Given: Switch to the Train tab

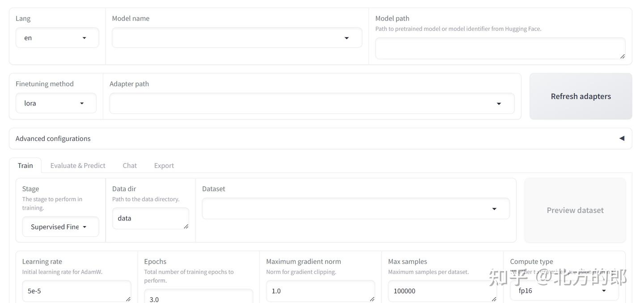Looking at the screenshot, I should [25, 165].
